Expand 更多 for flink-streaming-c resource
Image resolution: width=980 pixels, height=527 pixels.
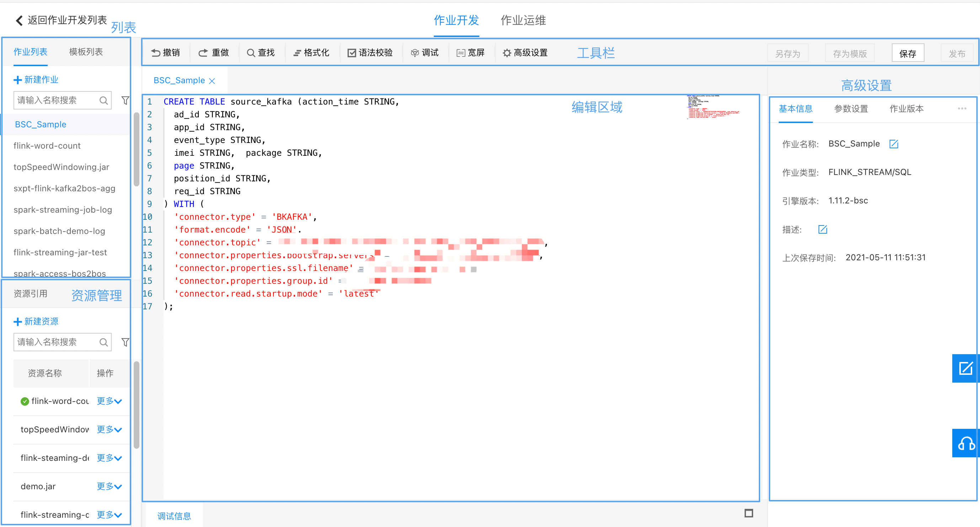click(109, 515)
